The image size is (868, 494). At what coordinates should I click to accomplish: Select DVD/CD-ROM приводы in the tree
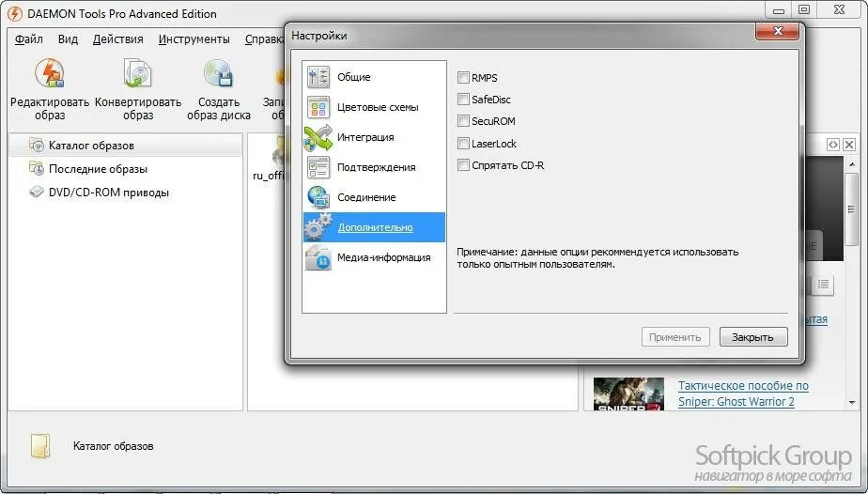point(109,193)
